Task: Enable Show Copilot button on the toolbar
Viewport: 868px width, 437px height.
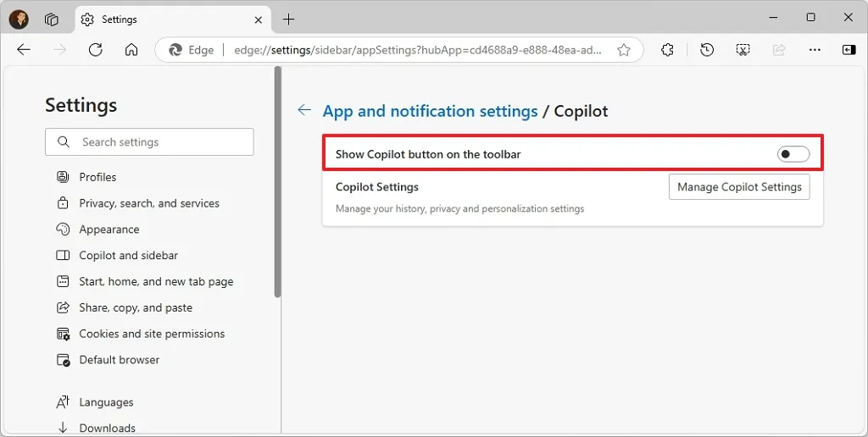Action: pos(793,154)
